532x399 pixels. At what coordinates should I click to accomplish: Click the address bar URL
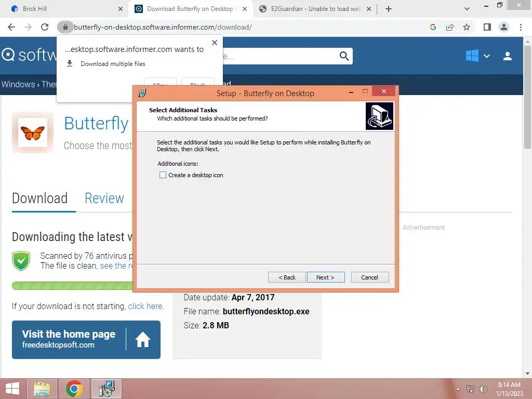coord(163,27)
